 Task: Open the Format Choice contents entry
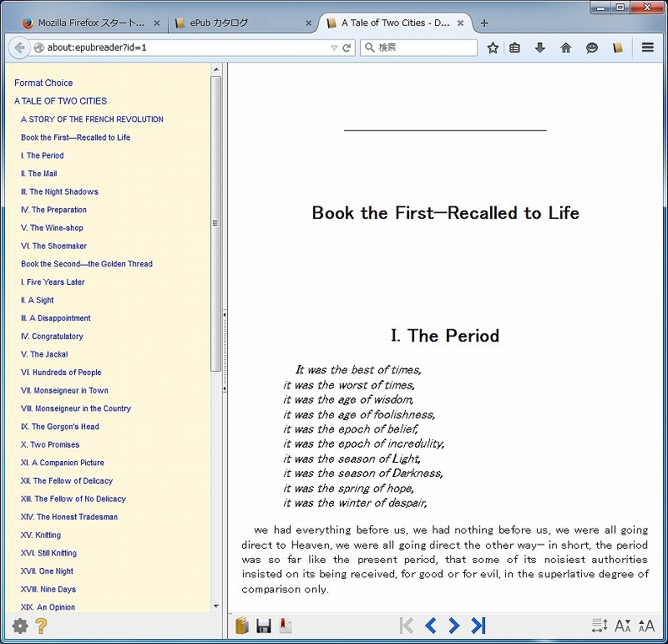point(43,83)
